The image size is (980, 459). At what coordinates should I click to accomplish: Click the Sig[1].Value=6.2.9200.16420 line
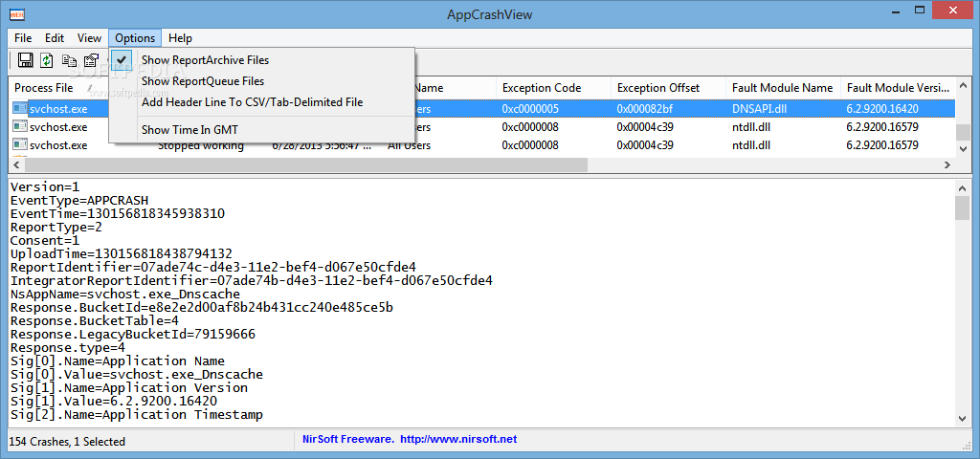[114, 402]
